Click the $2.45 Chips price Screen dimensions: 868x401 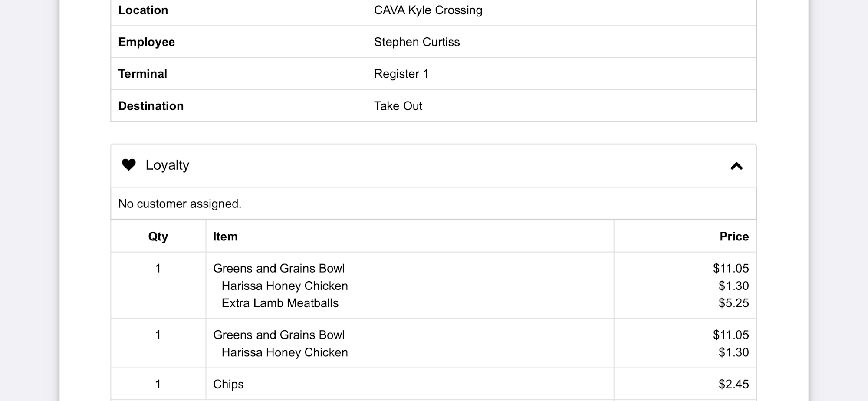(x=733, y=384)
